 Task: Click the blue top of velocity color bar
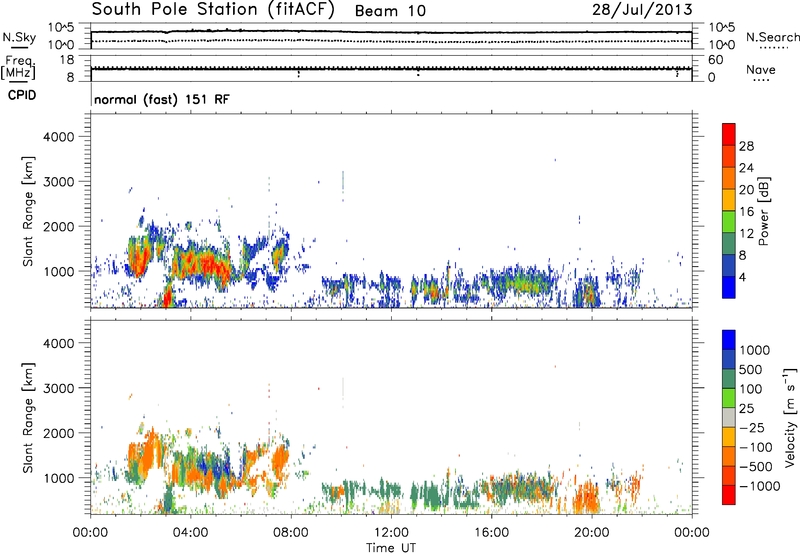[x=729, y=340]
